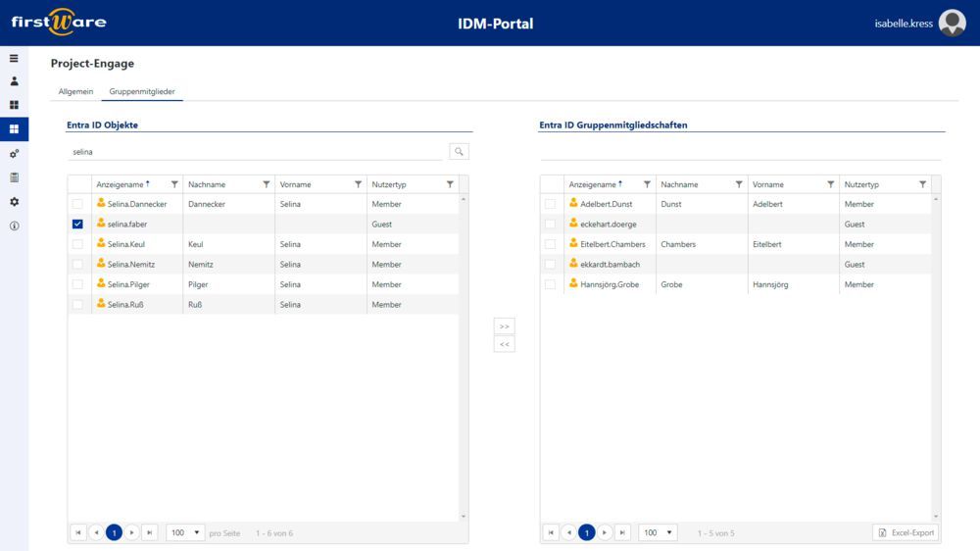Click the search magnifier button next to selina
This screenshot has height=551, width=980.
(x=459, y=151)
